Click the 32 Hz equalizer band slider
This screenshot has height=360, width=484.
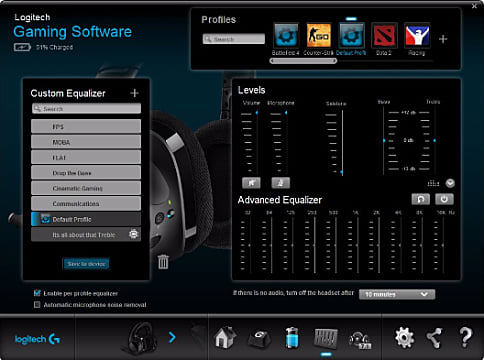tap(250, 245)
